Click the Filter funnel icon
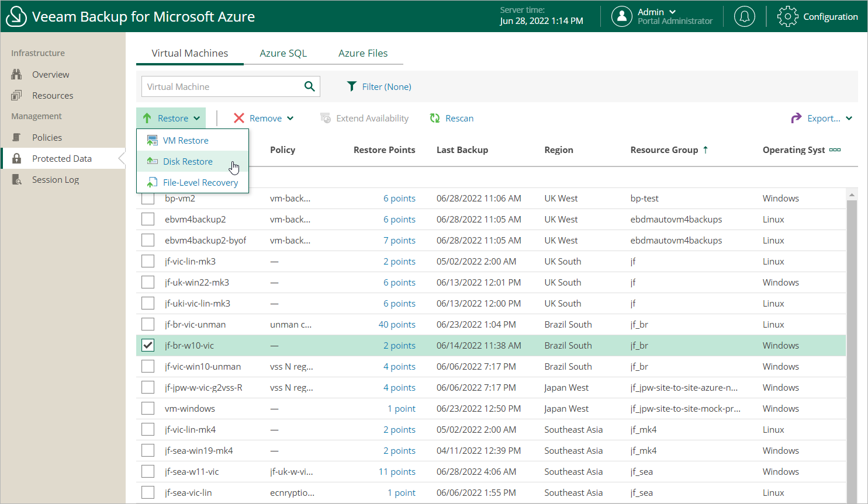The width and height of the screenshot is (868, 504). (351, 86)
